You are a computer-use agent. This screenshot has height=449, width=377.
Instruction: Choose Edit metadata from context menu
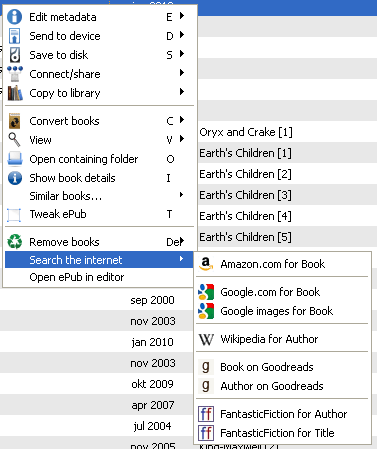click(99, 17)
